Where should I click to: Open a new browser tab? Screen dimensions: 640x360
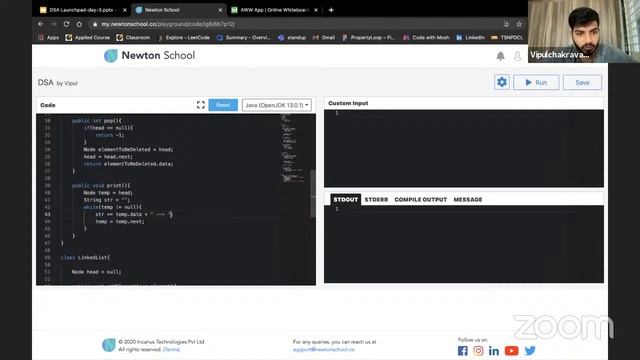(331, 10)
